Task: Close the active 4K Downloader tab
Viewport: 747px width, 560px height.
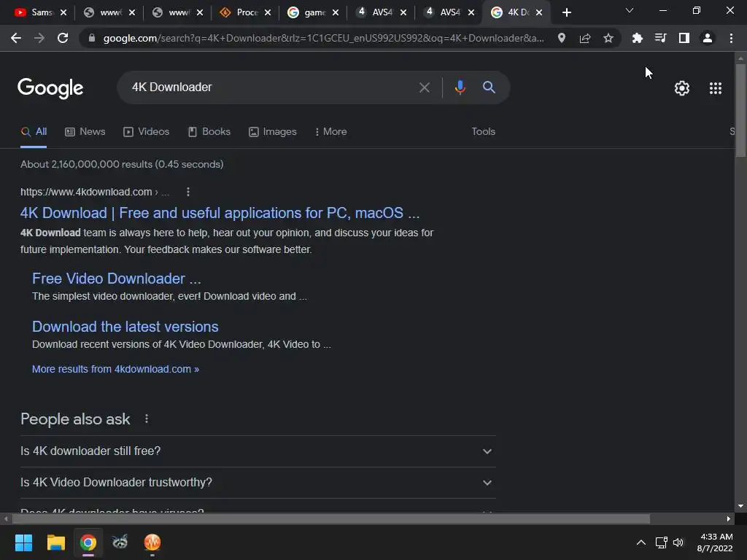Action: coord(539,12)
